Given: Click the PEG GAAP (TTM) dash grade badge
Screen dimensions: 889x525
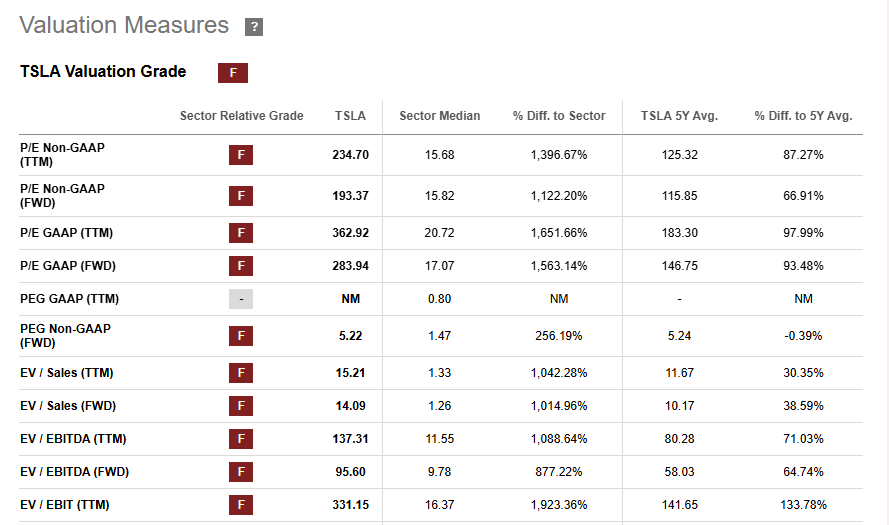Looking at the screenshot, I should tap(240, 299).
